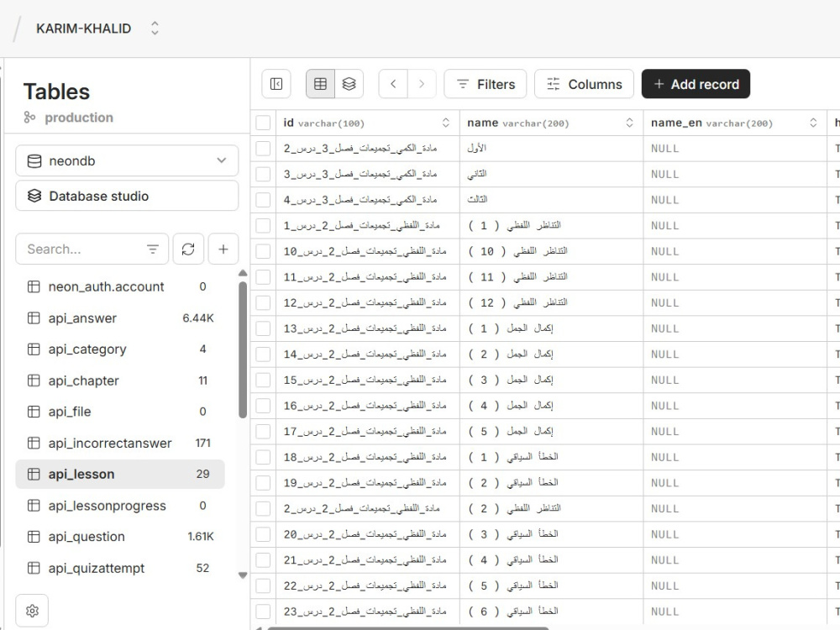Click the tables list vertical scrollbar
Image resolution: width=840 pixels, height=630 pixels.
click(243, 349)
